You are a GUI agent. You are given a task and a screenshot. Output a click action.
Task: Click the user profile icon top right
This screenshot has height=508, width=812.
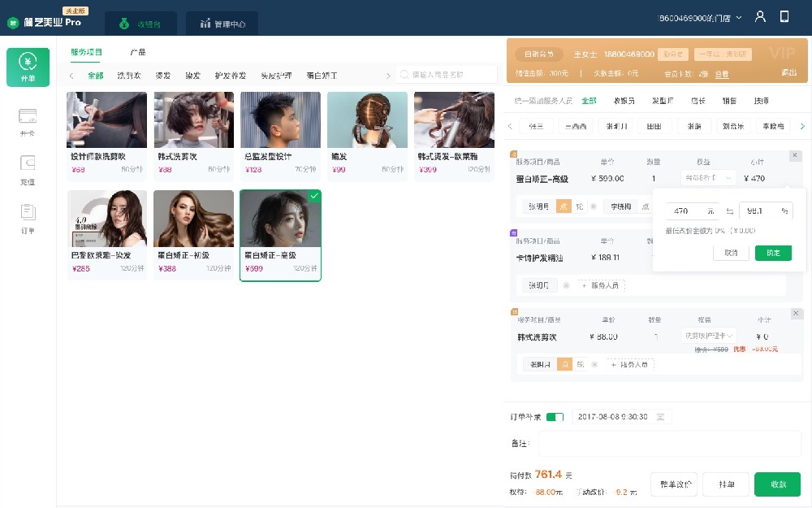click(760, 15)
